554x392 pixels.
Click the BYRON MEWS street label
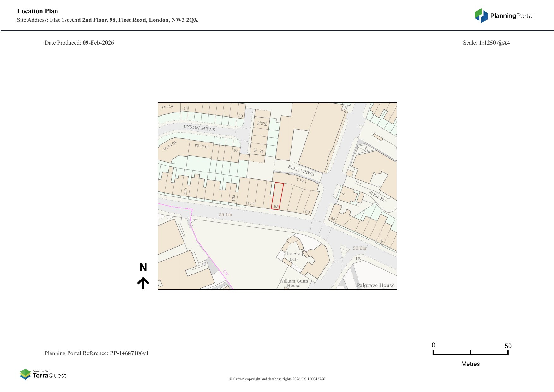pos(199,128)
